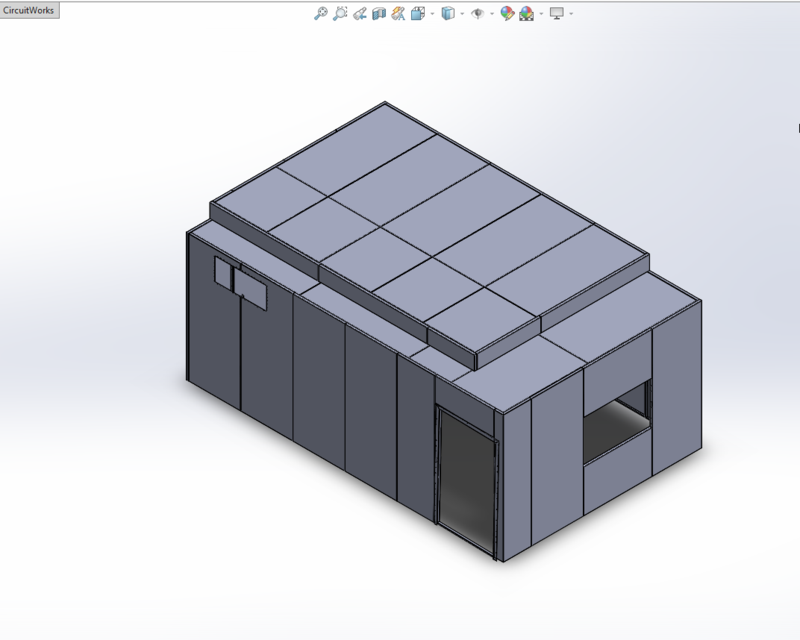The image size is (800, 640).
Task: Toggle the Section View cut on
Action: [379, 15]
